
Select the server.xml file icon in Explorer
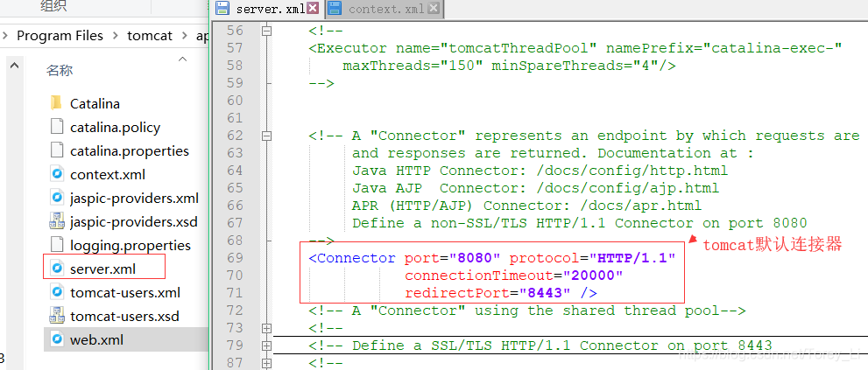(x=57, y=269)
